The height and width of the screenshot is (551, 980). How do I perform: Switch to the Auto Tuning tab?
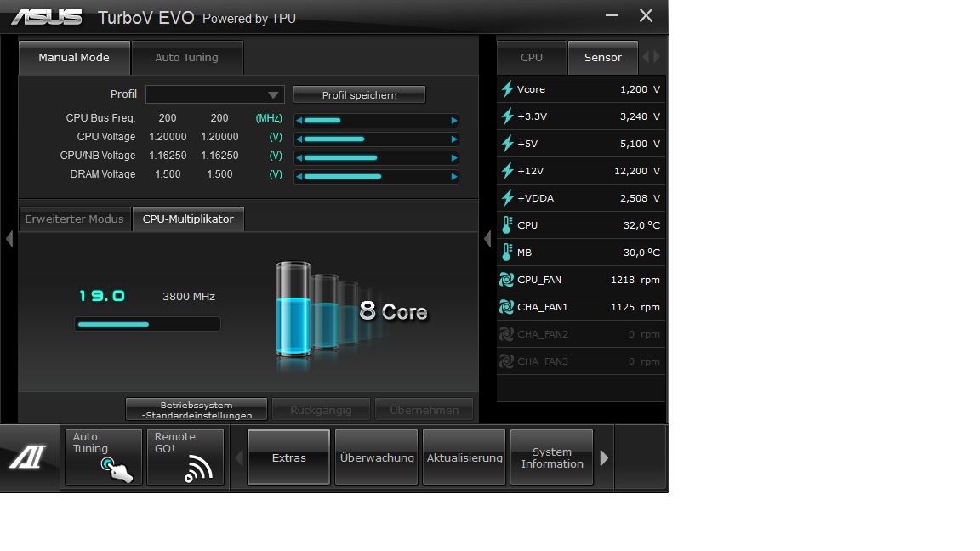tap(187, 58)
